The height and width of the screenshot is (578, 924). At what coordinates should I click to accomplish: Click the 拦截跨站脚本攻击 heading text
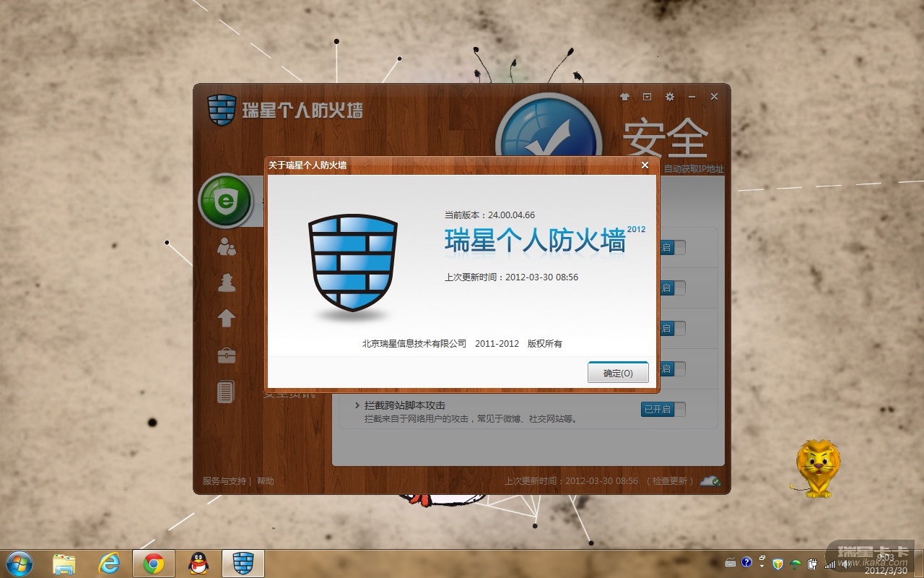(405, 405)
